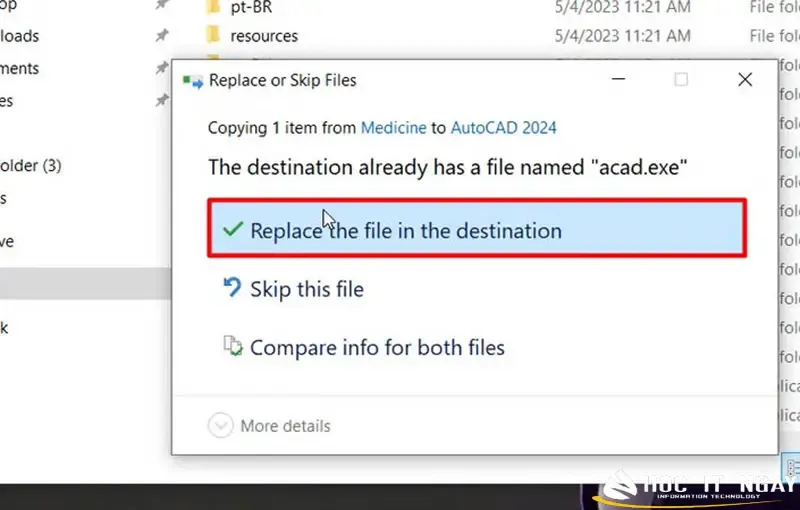Viewport: 800px width, 510px height.
Task: Click the pin icon next to Downloads
Action: pos(162,36)
